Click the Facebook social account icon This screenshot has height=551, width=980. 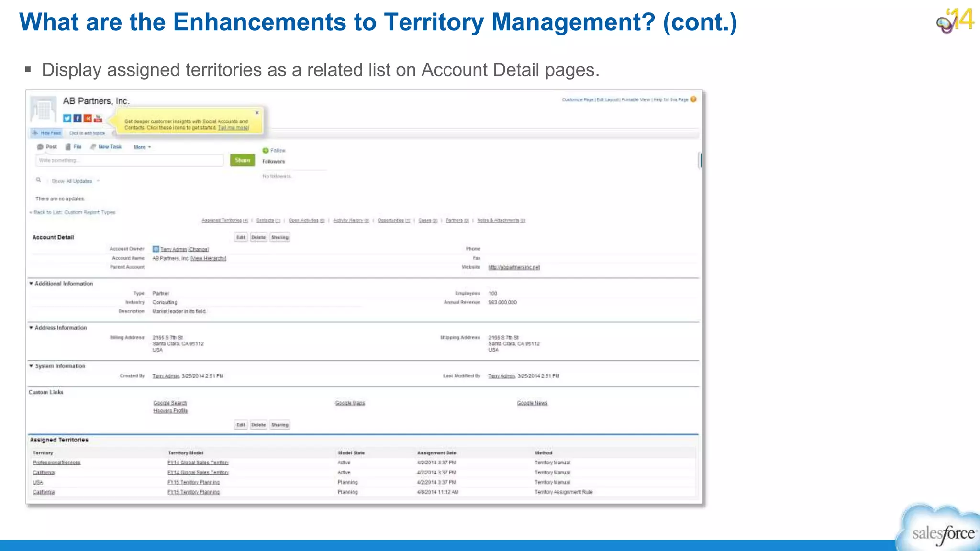[x=78, y=118]
